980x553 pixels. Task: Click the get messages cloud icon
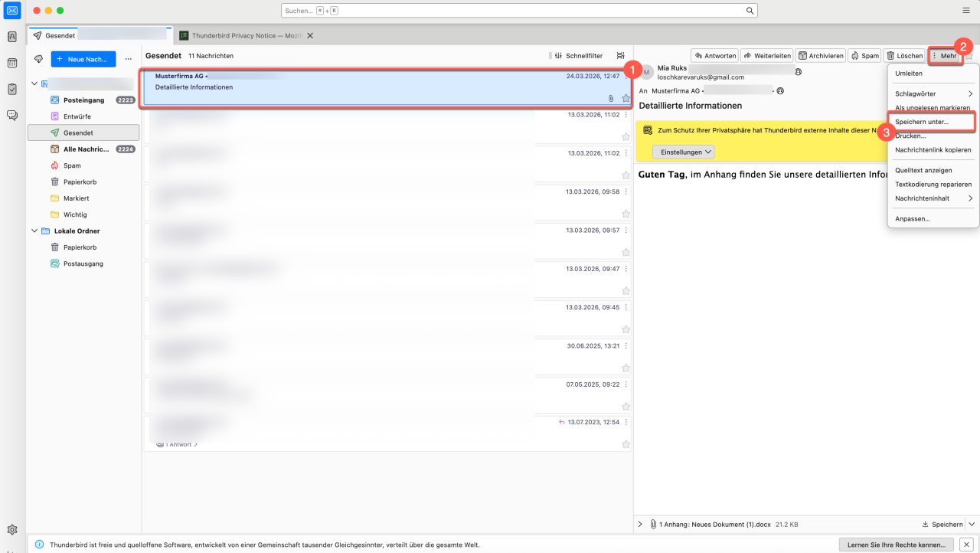(x=39, y=59)
